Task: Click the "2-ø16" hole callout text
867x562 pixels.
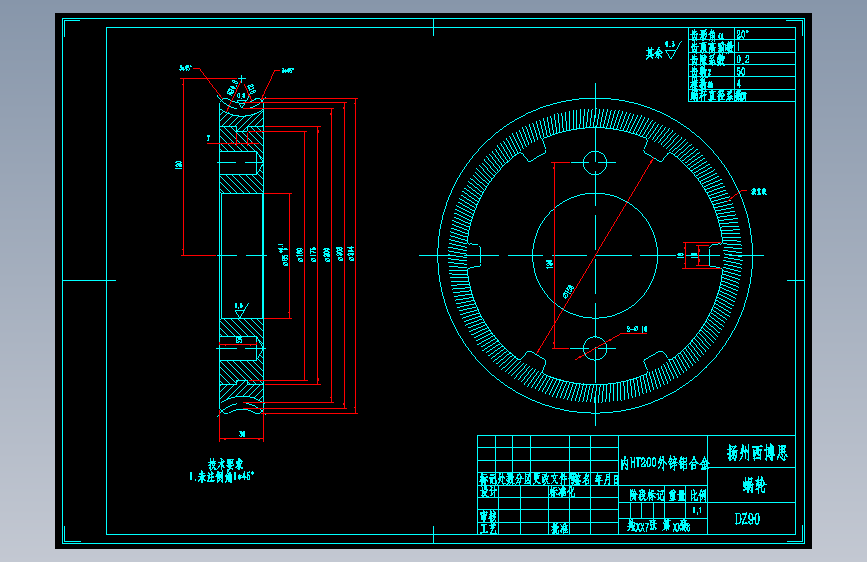Action: (637, 329)
